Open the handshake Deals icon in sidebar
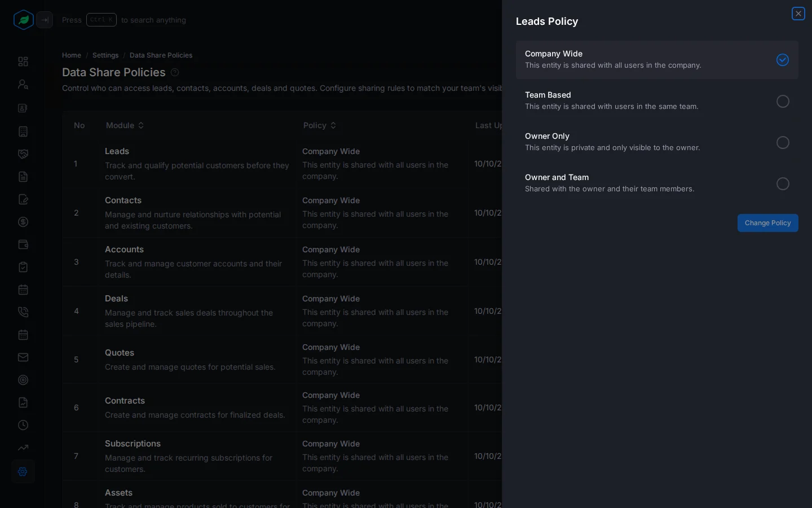This screenshot has width=812, height=508. [23, 154]
